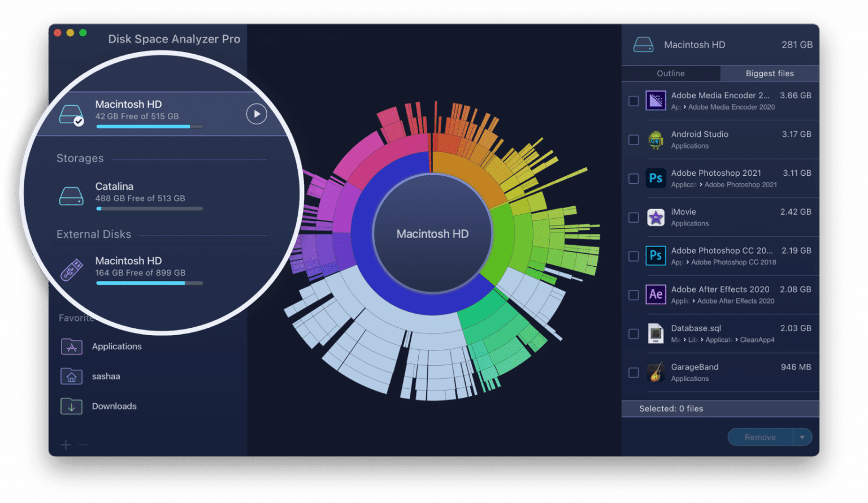868x503 pixels.
Task: Click the Catalina storage drive icon
Action: [71, 195]
